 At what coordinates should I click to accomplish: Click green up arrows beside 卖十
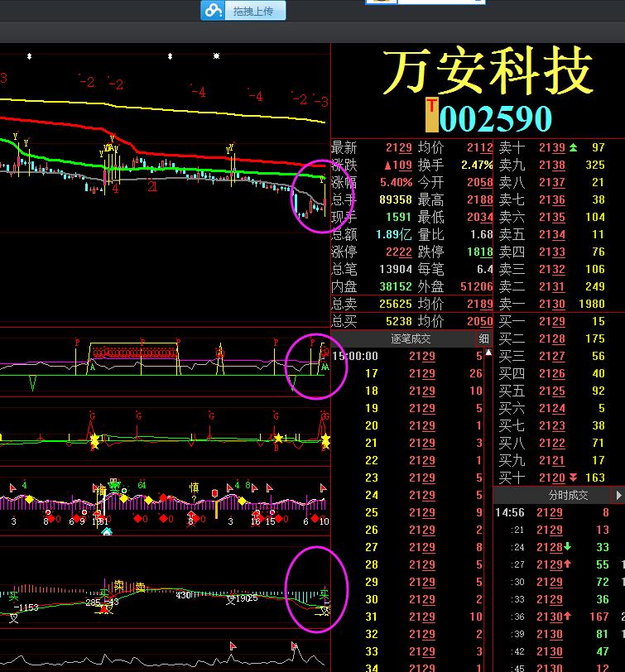[x=573, y=148]
